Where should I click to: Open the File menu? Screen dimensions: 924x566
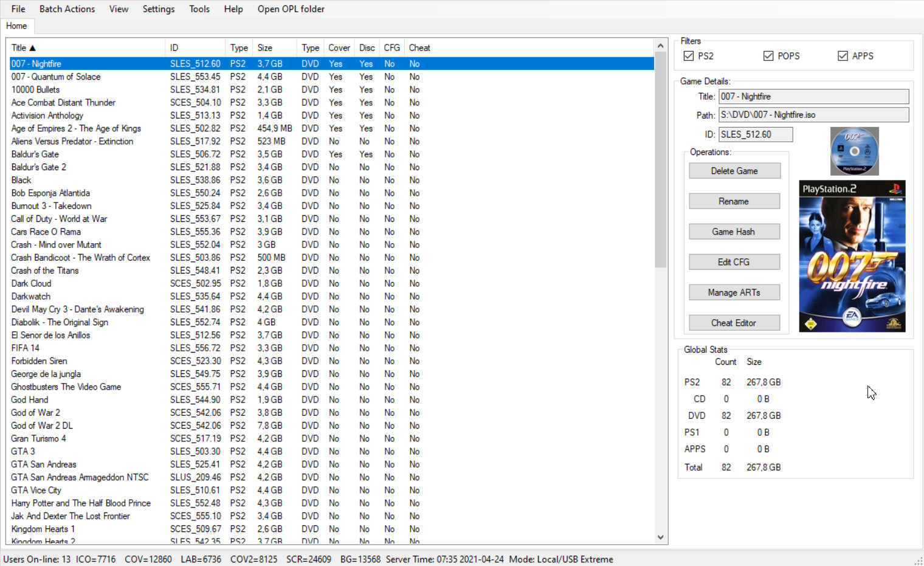tap(18, 9)
